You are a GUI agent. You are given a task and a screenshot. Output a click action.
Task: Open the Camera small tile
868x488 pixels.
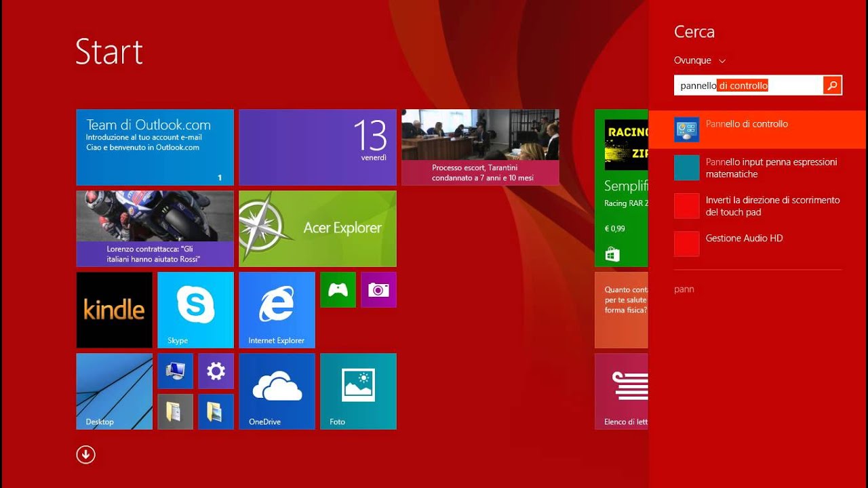[378, 290]
